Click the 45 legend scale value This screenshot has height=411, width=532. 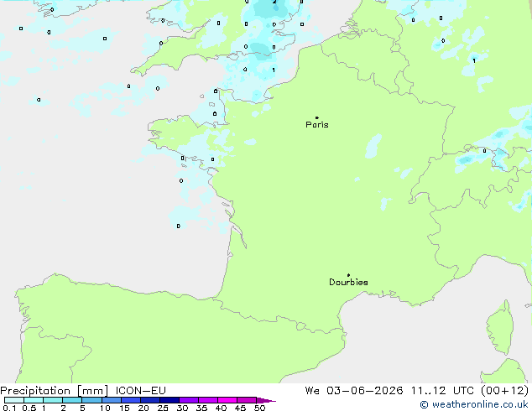click(x=240, y=408)
